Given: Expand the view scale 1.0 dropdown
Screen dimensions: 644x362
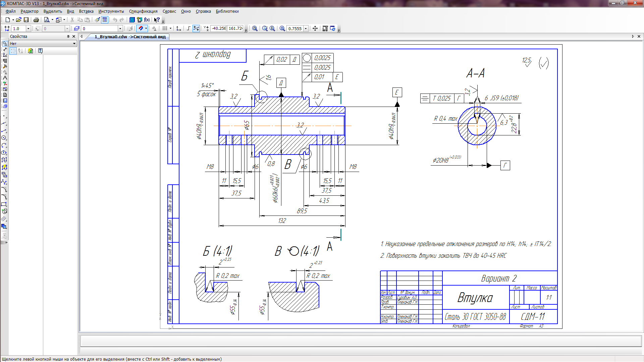Looking at the screenshot, I should [x=28, y=28].
